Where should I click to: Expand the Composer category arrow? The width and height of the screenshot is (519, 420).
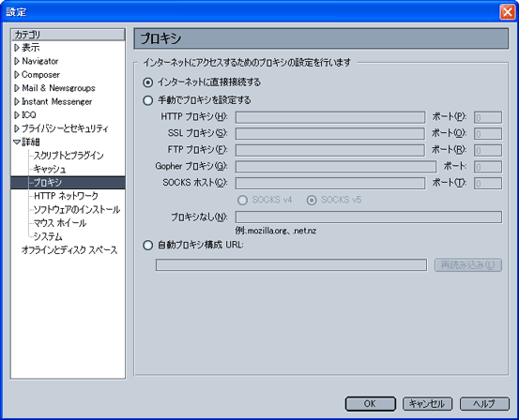tap(17, 75)
